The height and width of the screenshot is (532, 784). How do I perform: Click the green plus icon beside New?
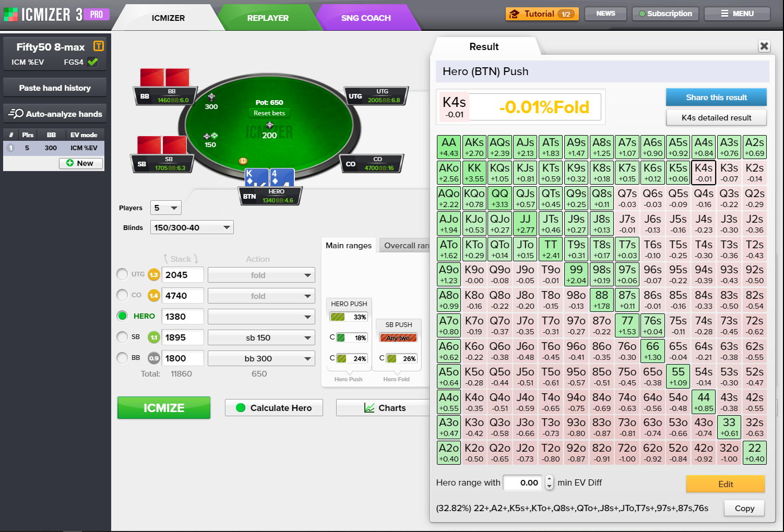[x=70, y=163]
